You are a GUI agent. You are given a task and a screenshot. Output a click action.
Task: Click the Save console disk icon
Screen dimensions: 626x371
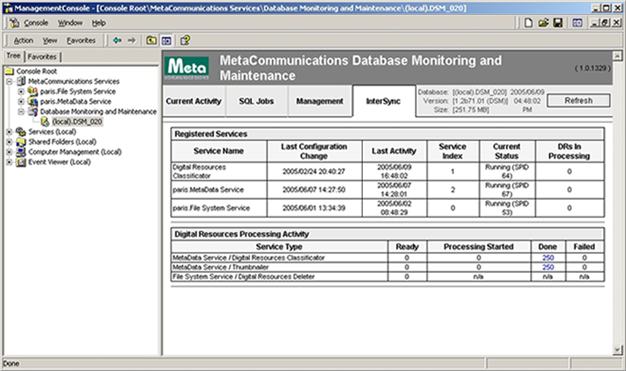click(x=558, y=23)
